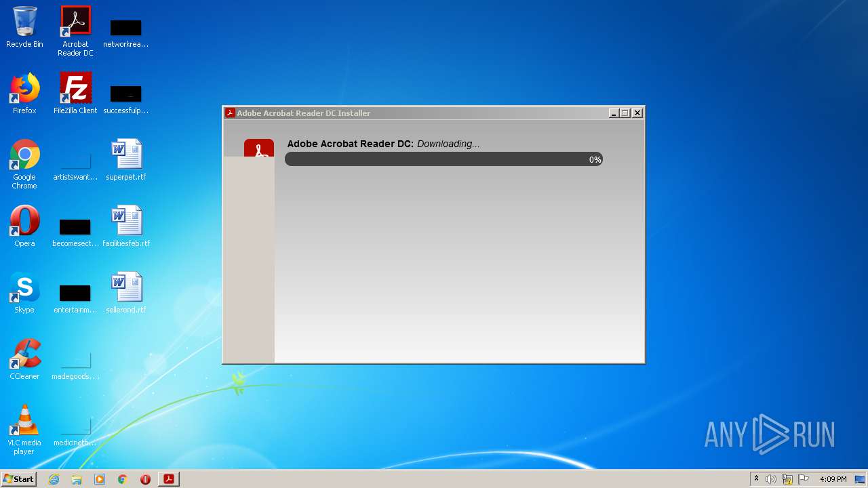Click the installer download progress bar
The height and width of the screenshot is (488, 868).
point(443,159)
